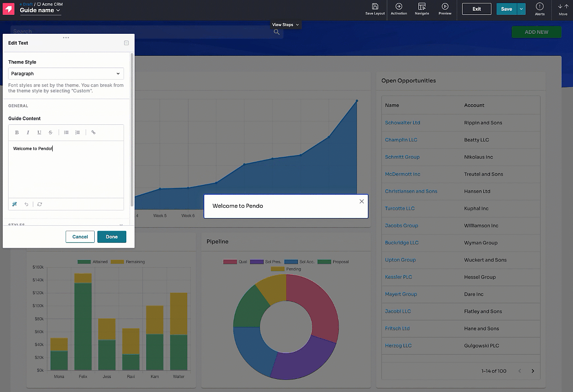Open the Schmitt Group opportunity
The height and width of the screenshot is (392, 573).
402,157
